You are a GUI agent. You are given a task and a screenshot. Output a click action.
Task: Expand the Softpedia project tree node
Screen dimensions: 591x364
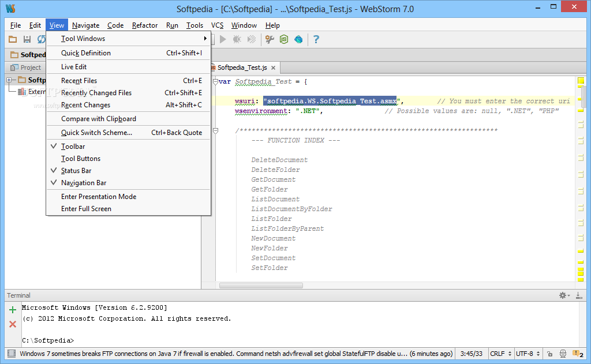(9, 80)
